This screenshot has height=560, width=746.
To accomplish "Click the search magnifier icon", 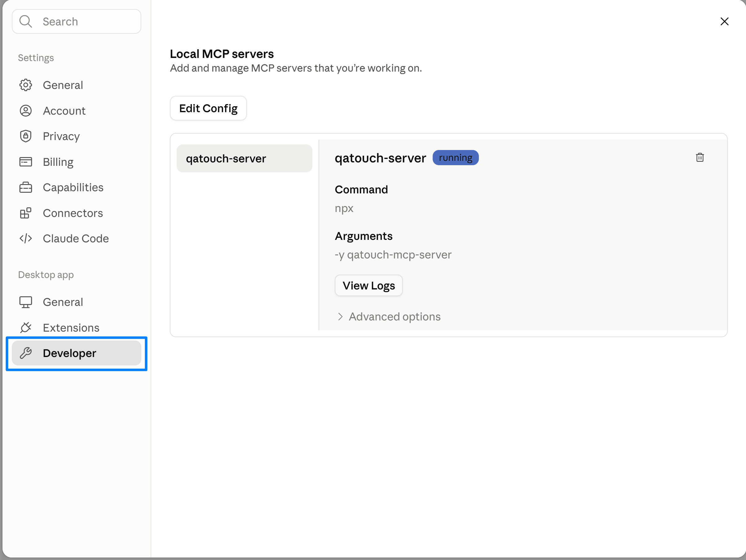I will [x=26, y=21].
